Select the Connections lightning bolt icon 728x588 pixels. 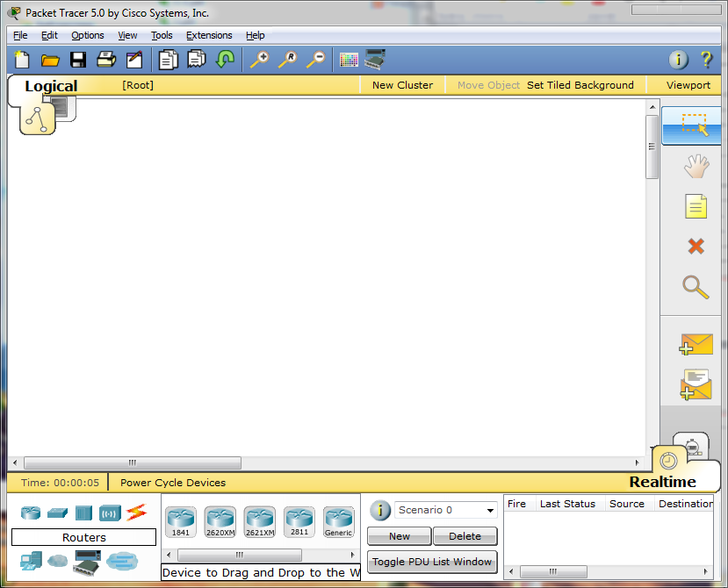(136, 513)
